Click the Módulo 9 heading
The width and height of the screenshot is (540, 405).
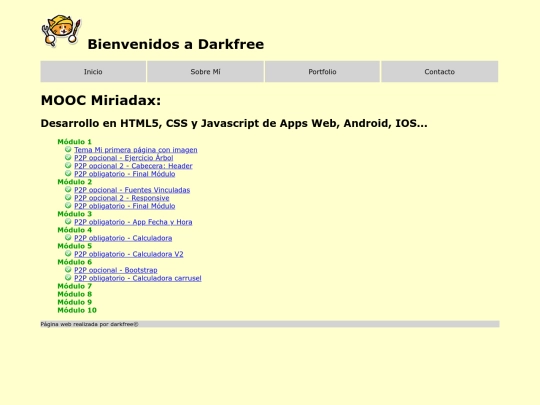click(x=75, y=302)
